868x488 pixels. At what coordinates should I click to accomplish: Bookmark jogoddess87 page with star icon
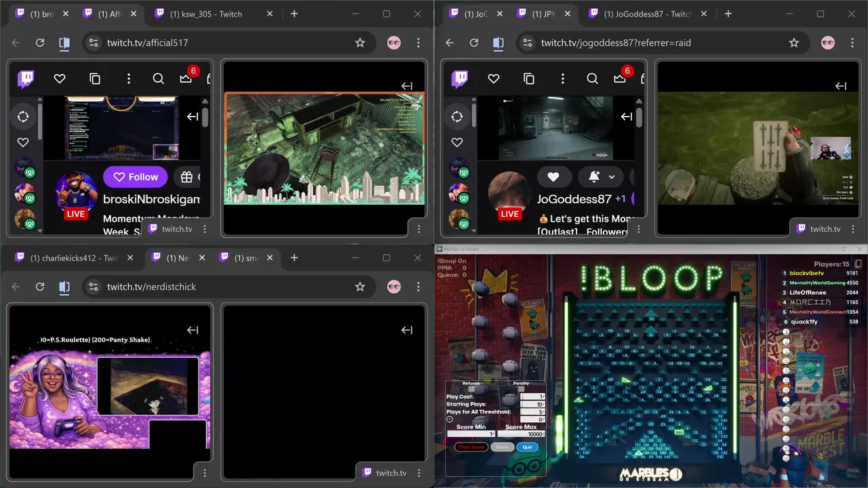pyautogui.click(x=794, y=43)
